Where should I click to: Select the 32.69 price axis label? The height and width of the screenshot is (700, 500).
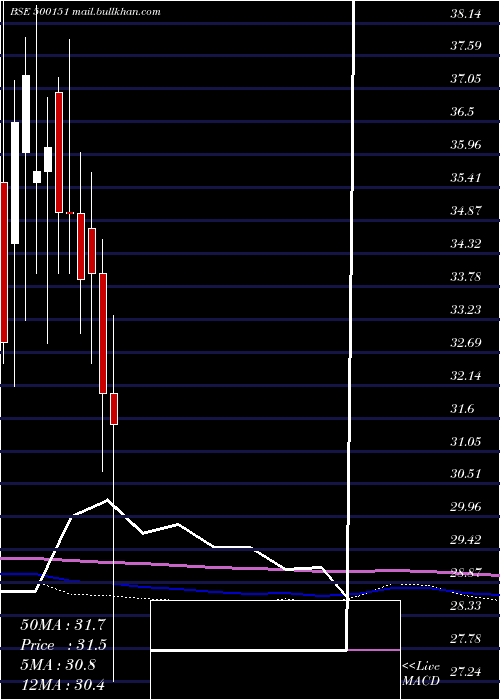(466, 343)
